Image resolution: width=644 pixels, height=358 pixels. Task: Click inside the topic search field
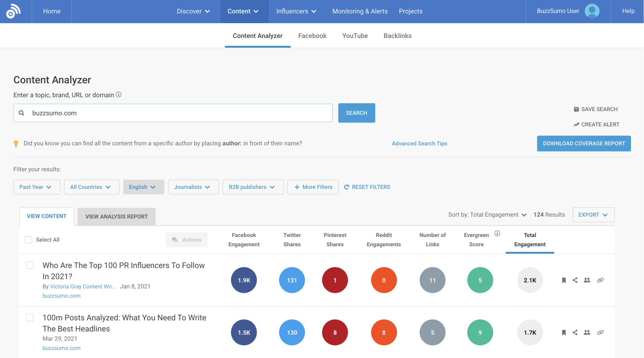[x=173, y=113]
